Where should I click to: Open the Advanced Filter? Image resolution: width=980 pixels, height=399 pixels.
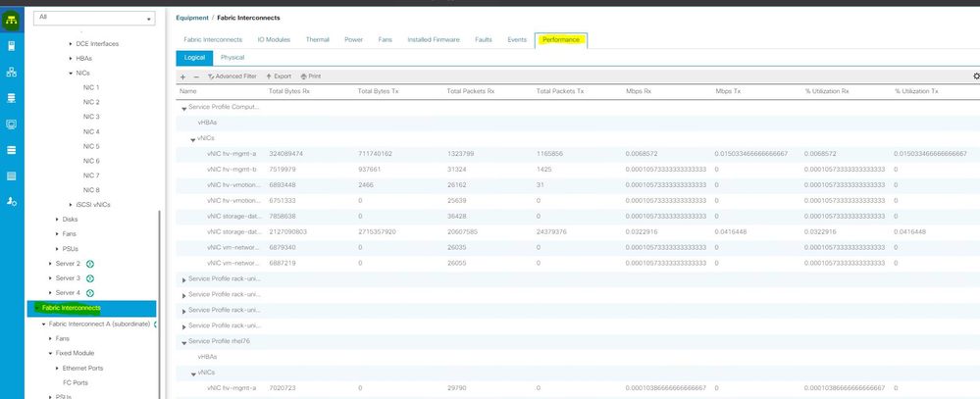[232, 76]
